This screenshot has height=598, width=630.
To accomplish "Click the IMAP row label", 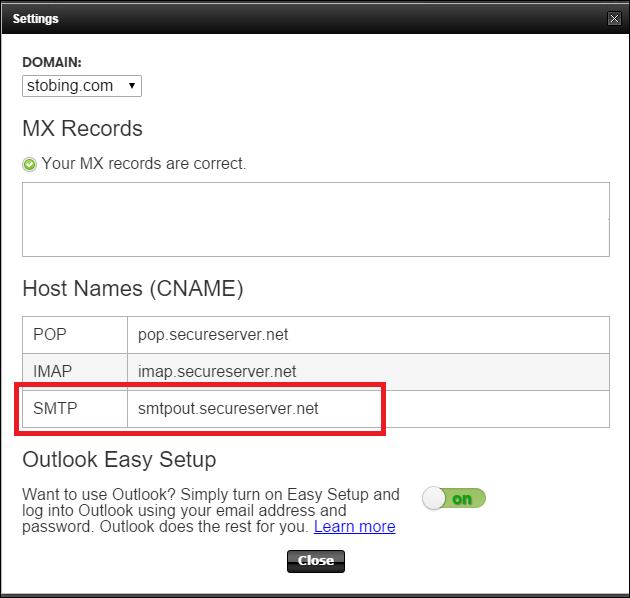I will pyautogui.click(x=53, y=371).
